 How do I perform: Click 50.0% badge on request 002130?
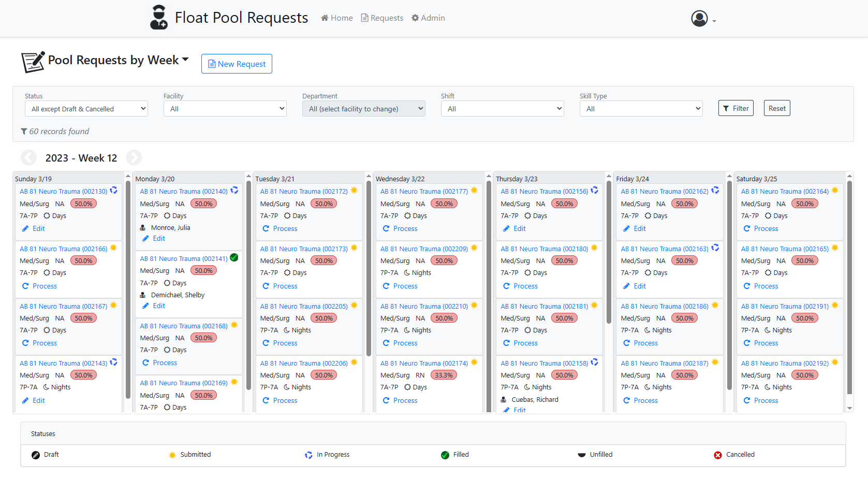click(83, 204)
